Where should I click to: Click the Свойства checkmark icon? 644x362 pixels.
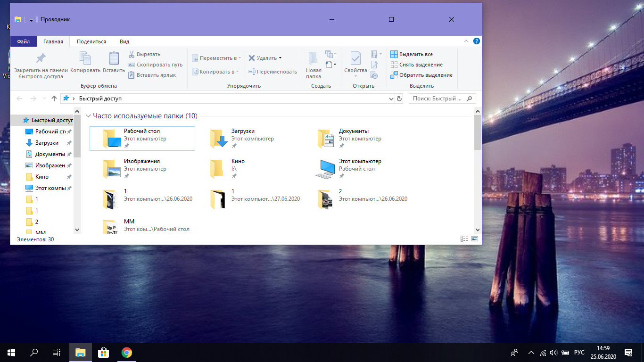pyautogui.click(x=355, y=58)
